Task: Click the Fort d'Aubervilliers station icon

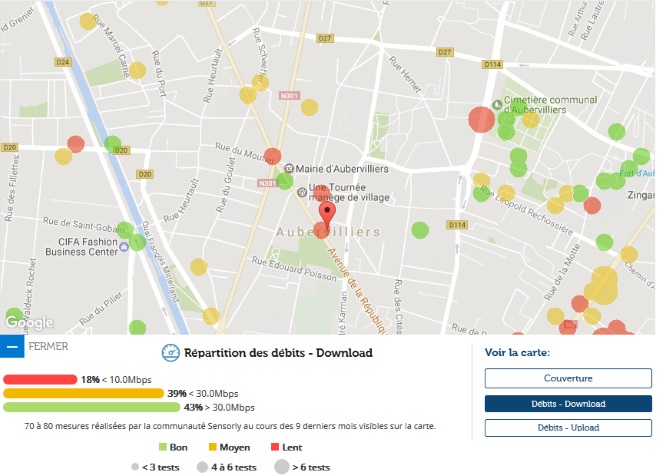Action: 625,171
